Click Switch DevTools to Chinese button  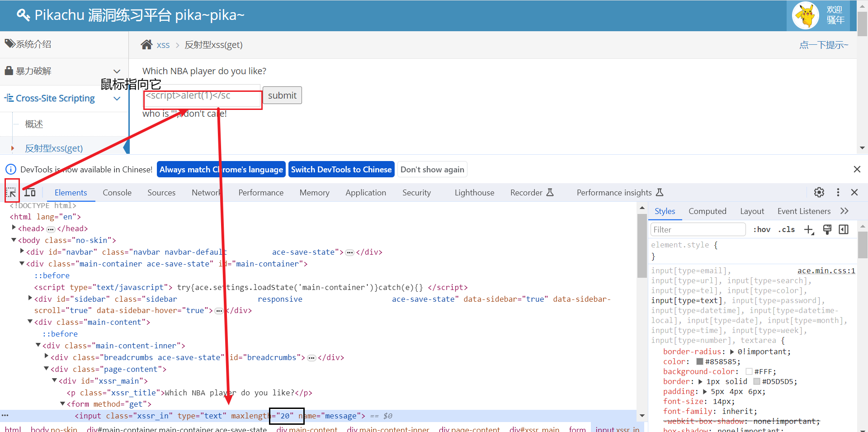(341, 169)
